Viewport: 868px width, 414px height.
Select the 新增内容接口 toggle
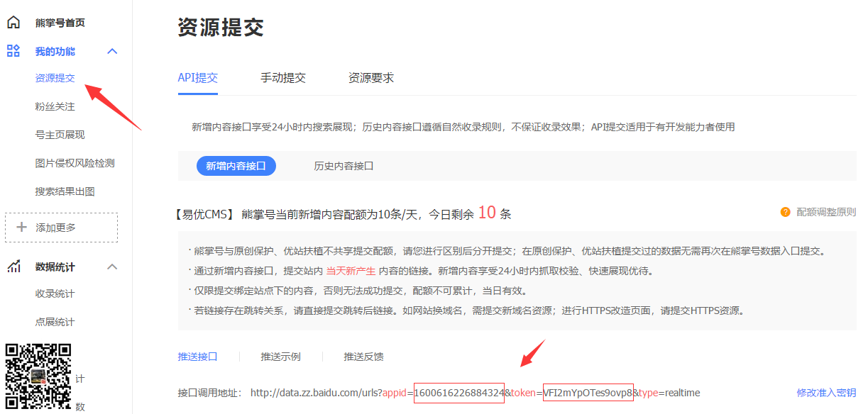pos(236,165)
